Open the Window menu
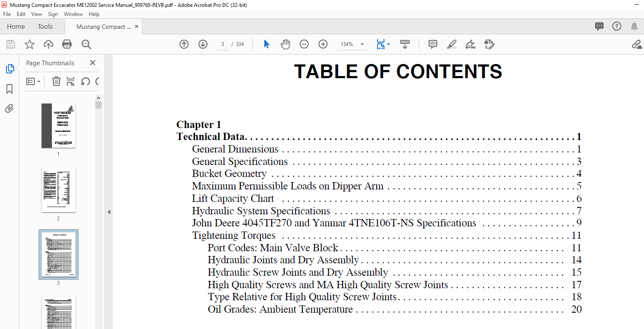The height and width of the screenshot is (329, 644). click(73, 14)
